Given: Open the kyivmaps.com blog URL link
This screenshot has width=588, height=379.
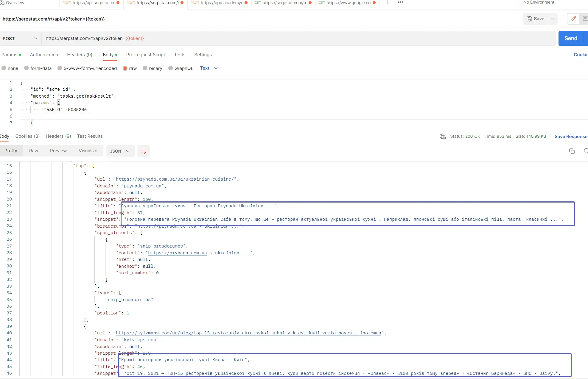Looking at the screenshot, I should pyautogui.click(x=248, y=333).
